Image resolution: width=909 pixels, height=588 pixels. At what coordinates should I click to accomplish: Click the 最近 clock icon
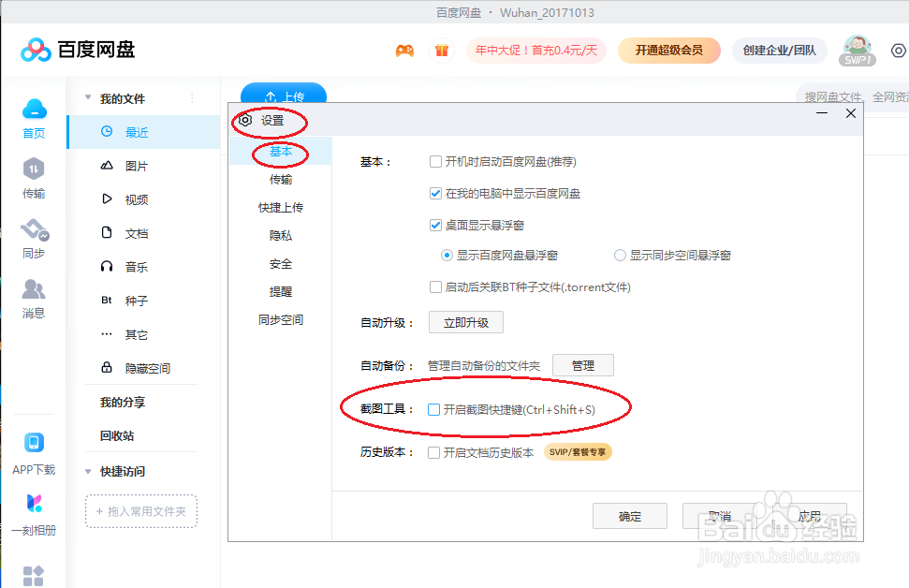(107, 132)
